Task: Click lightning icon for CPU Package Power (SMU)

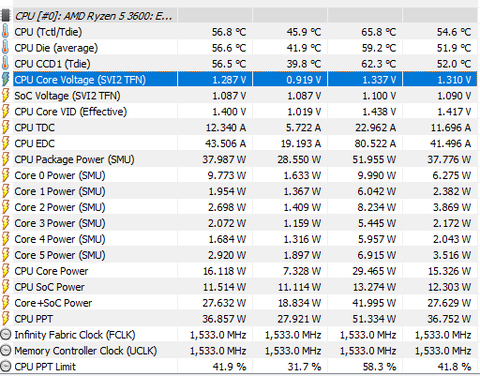Action: click(x=6, y=159)
